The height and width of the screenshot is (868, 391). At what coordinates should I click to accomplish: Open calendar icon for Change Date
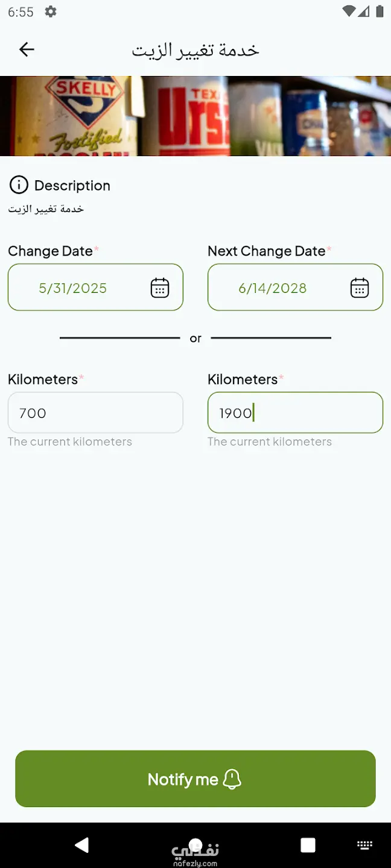[160, 288]
